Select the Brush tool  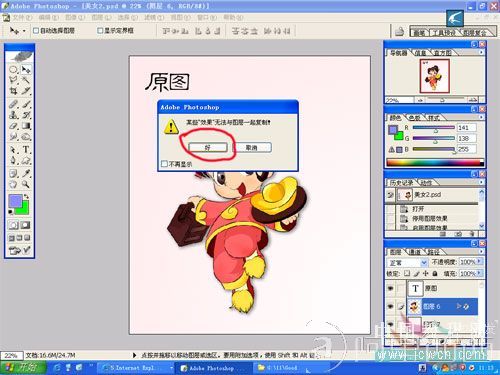[x=26, y=104]
